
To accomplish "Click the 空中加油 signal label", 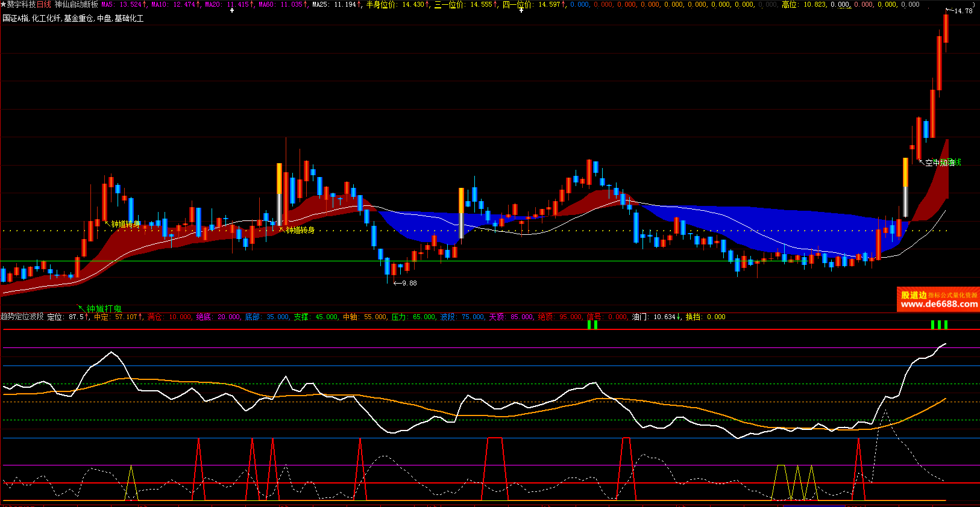I will 941,163.
